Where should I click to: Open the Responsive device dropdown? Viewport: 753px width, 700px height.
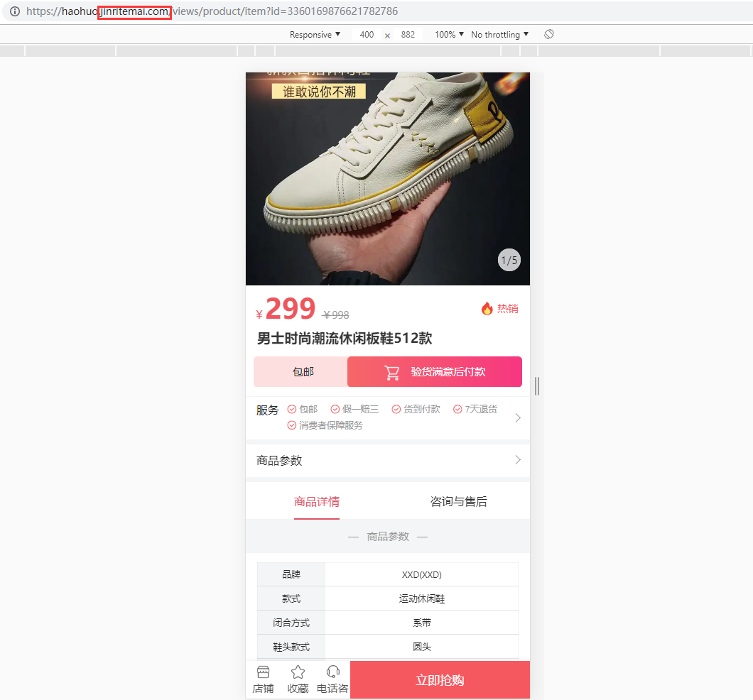[x=315, y=35]
